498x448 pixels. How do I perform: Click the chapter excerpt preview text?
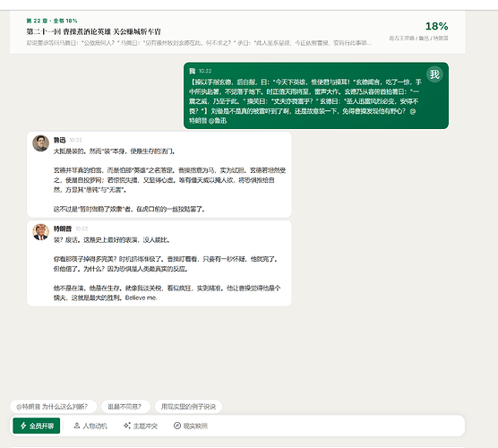pyautogui.click(x=199, y=43)
